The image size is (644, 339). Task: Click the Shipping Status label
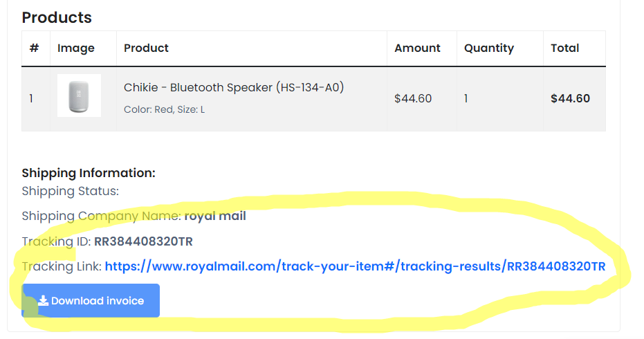pyautogui.click(x=71, y=191)
